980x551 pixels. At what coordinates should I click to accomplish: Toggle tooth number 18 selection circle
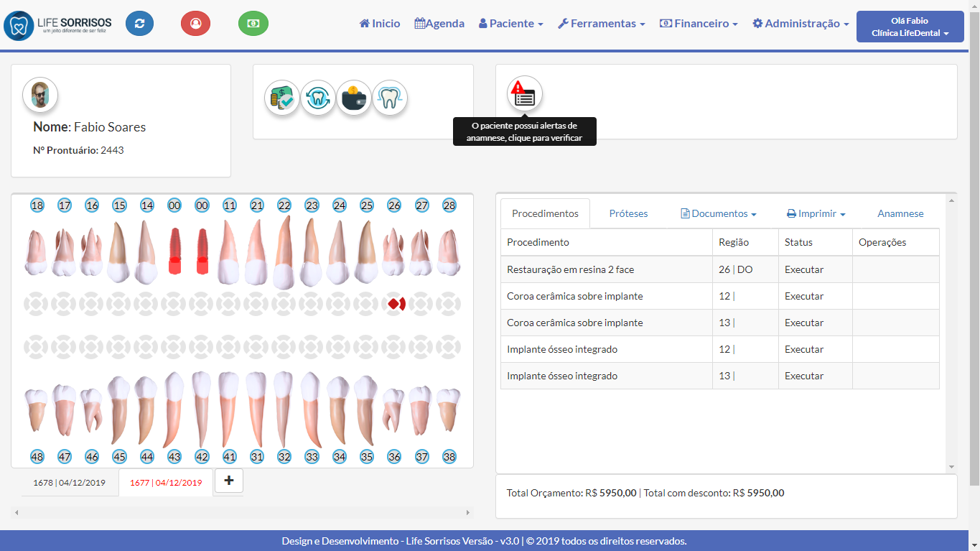(37, 205)
